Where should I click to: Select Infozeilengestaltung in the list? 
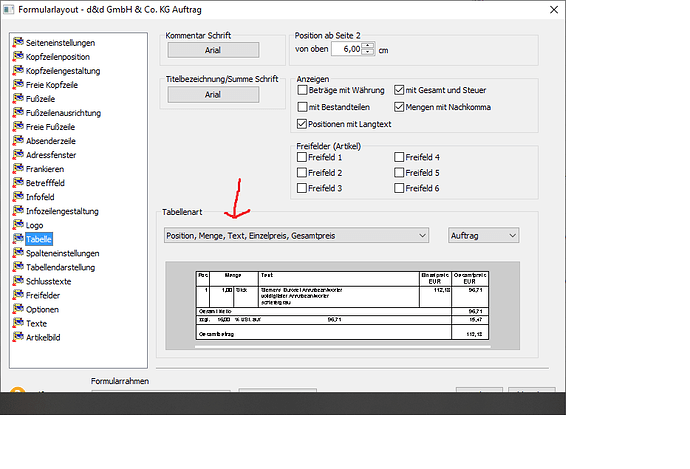coord(62,211)
